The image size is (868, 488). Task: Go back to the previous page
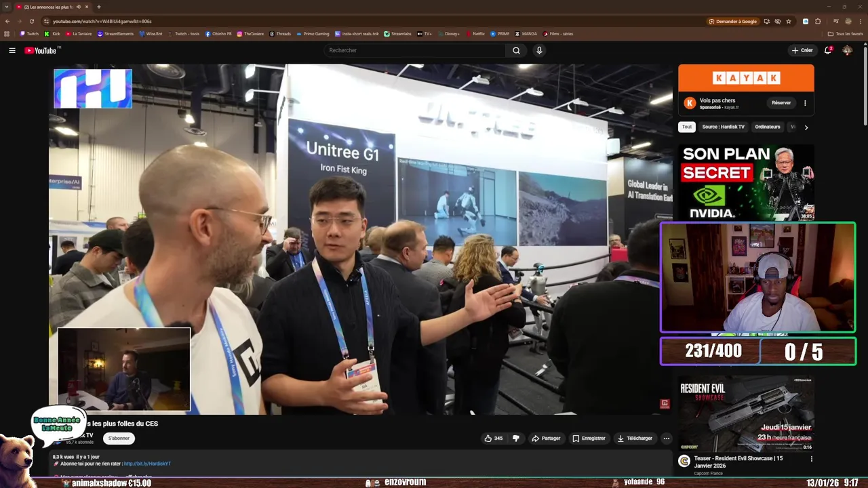[x=7, y=21]
